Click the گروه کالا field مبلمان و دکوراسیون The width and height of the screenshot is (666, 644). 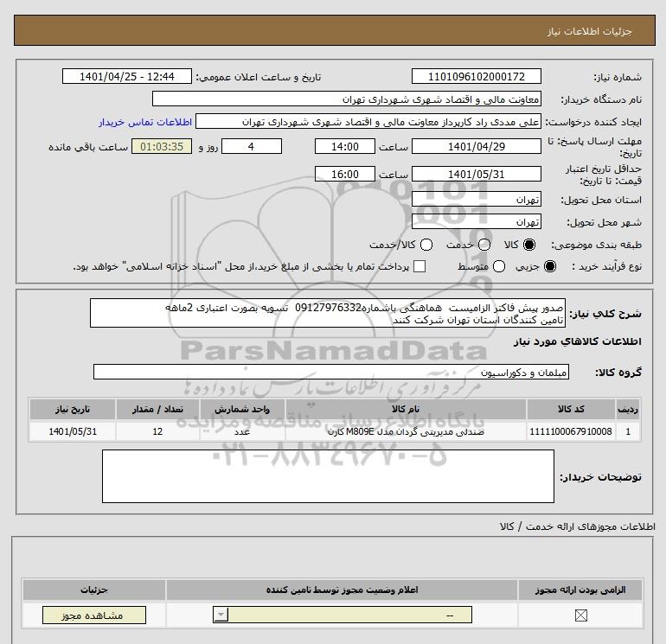pos(331,372)
